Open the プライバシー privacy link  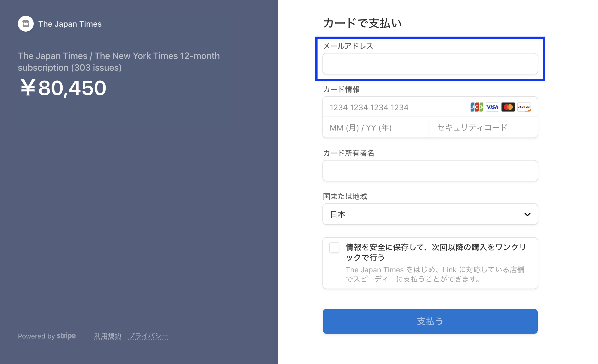148,336
